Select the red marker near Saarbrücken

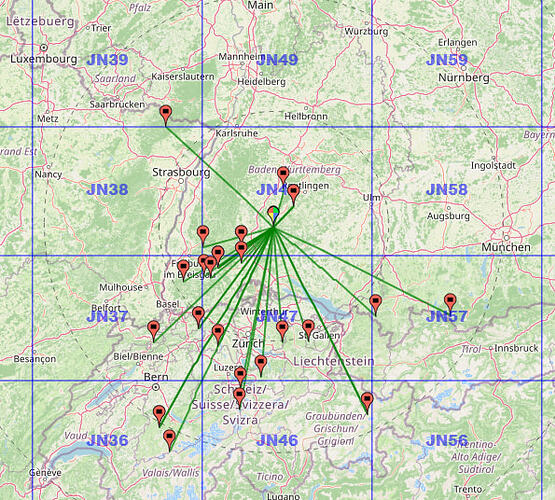[x=166, y=115]
